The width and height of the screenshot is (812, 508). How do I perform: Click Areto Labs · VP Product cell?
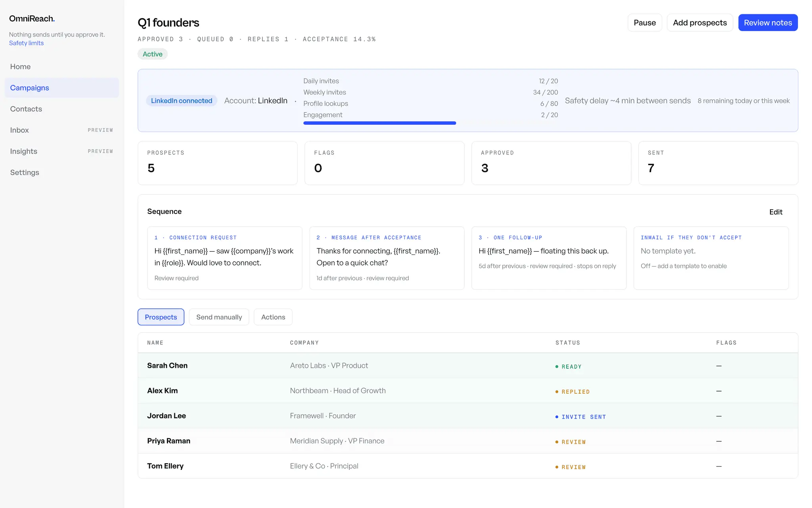tap(329, 366)
